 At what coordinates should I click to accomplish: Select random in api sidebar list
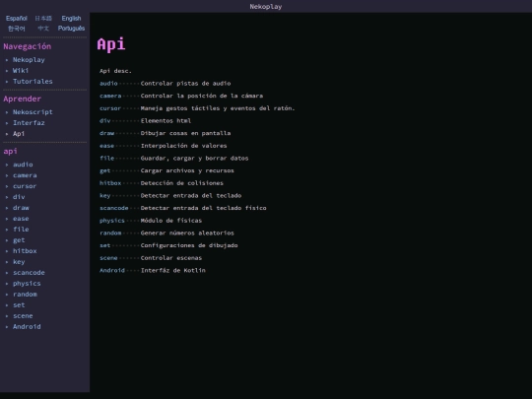[25, 295]
